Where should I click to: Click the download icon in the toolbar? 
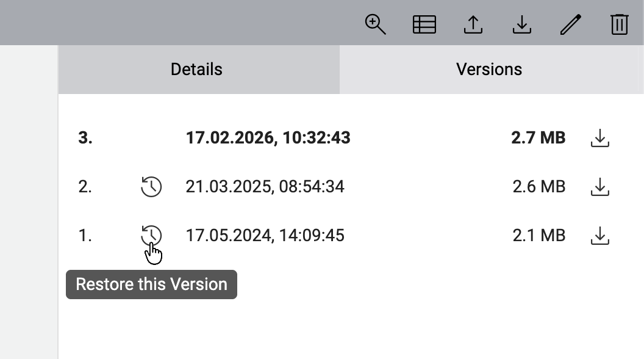pyautogui.click(x=522, y=24)
